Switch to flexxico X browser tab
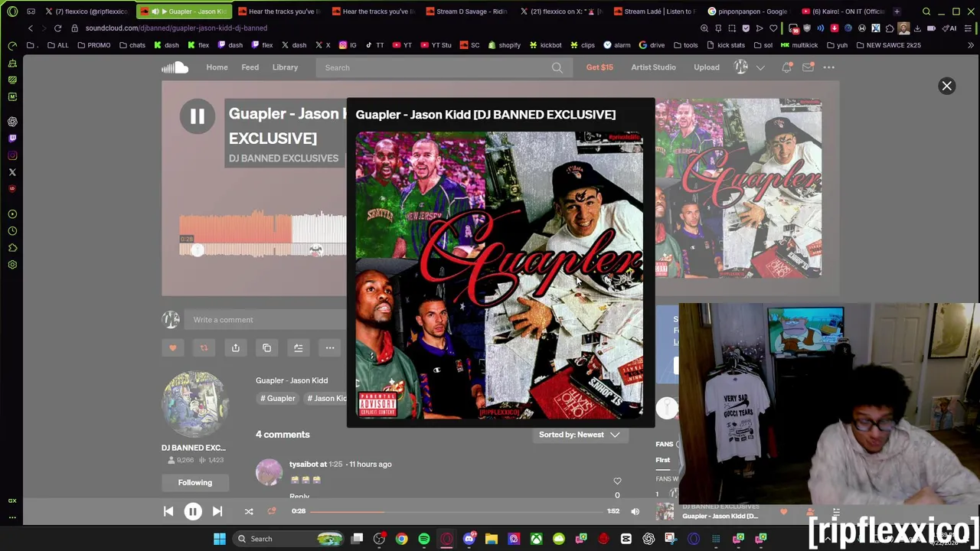 coord(87,11)
